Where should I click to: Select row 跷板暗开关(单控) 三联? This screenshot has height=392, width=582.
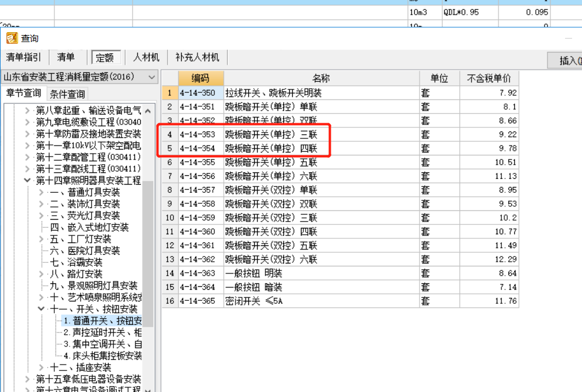[x=340, y=134]
